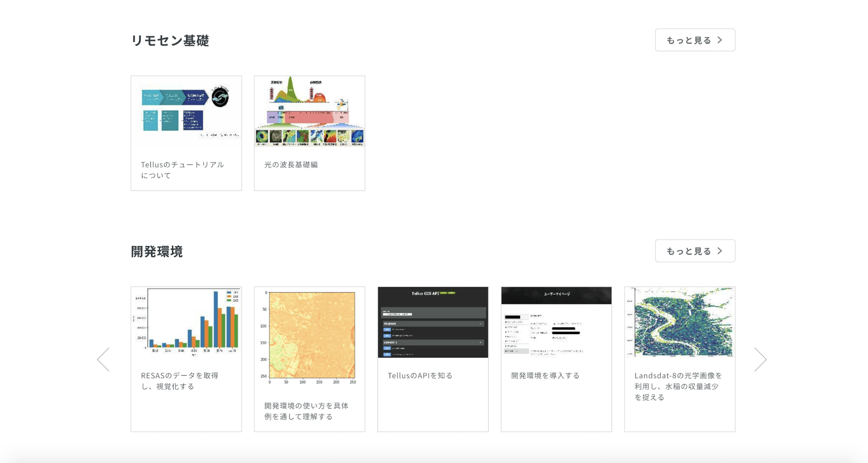Open the ユーザーマイページ screenshot thumbnail
Viewport: 868px width, 463px height.
coord(556,322)
